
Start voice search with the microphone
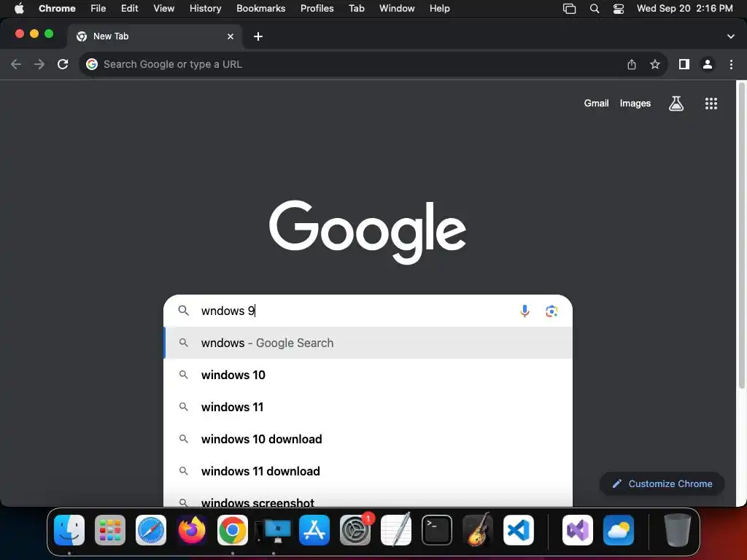[x=525, y=311]
